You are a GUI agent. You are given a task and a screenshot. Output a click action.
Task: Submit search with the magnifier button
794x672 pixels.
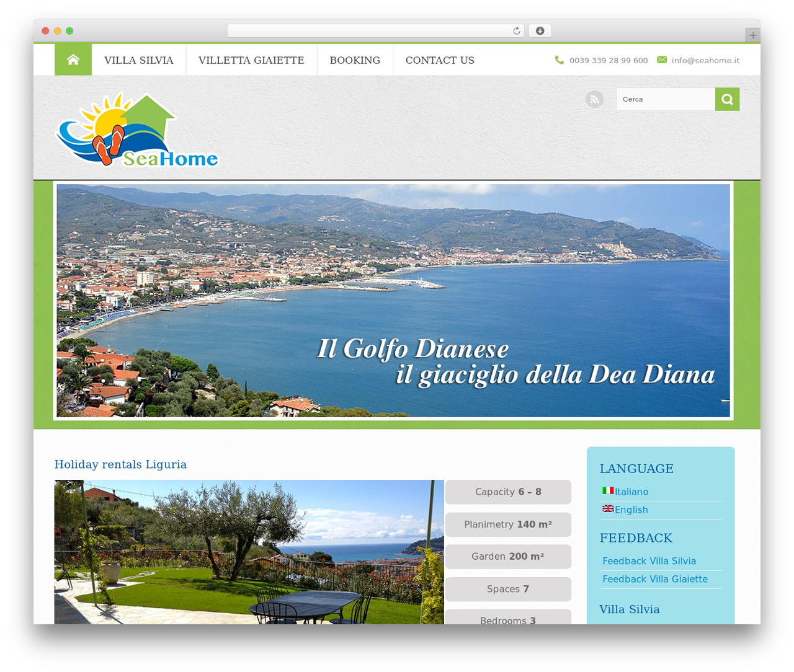728,99
